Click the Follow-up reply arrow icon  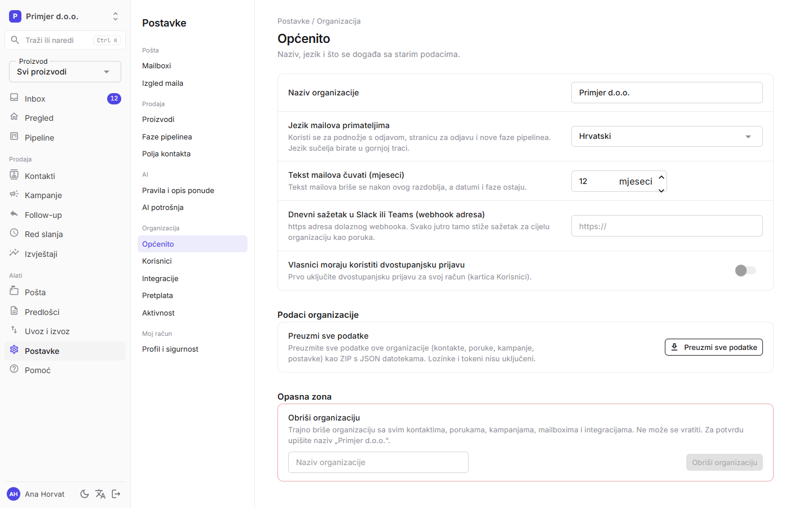coord(14,214)
